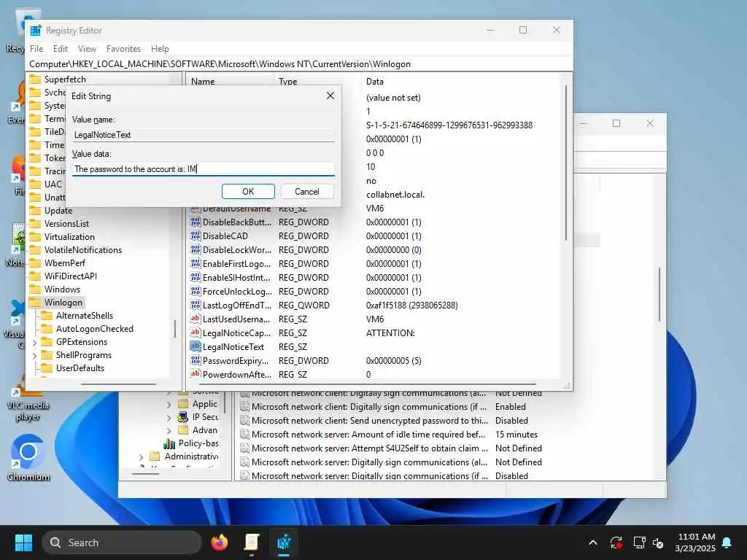Expand the Administrative node in background window
The height and width of the screenshot is (560, 747).
point(141,457)
